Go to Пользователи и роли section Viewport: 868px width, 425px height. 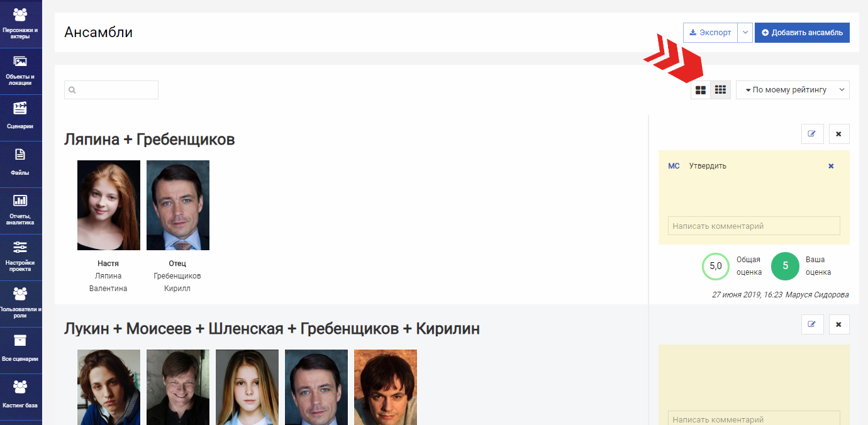click(x=21, y=304)
